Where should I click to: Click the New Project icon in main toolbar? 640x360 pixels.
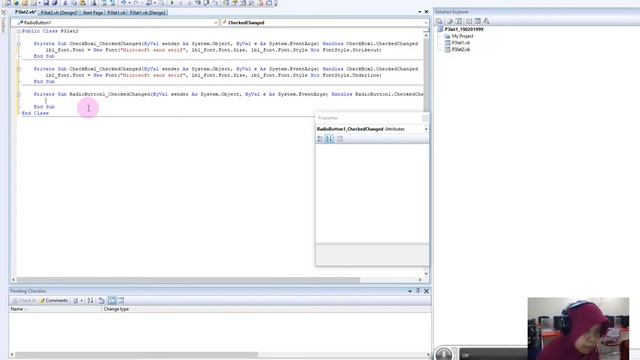pyautogui.click(x=7, y=3)
